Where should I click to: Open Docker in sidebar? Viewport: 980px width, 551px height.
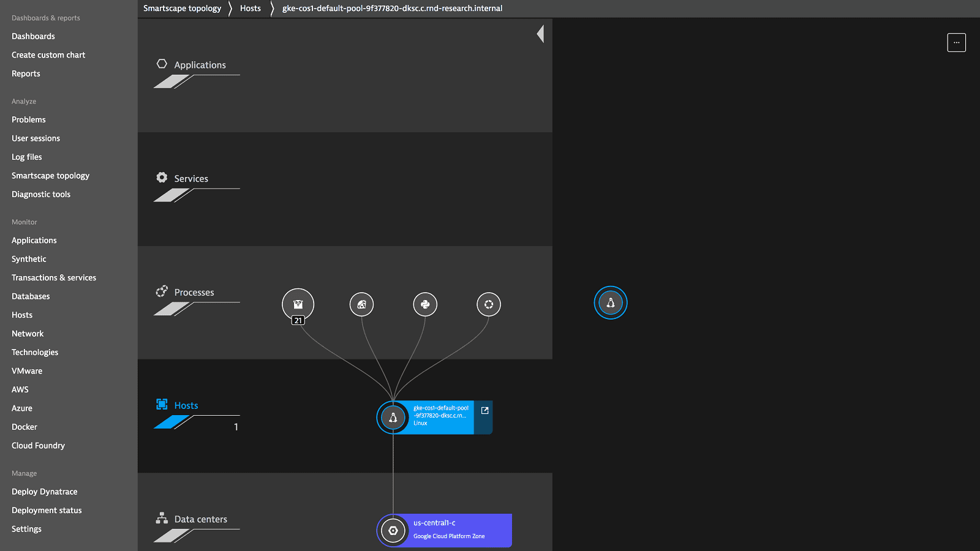(24, 427)
